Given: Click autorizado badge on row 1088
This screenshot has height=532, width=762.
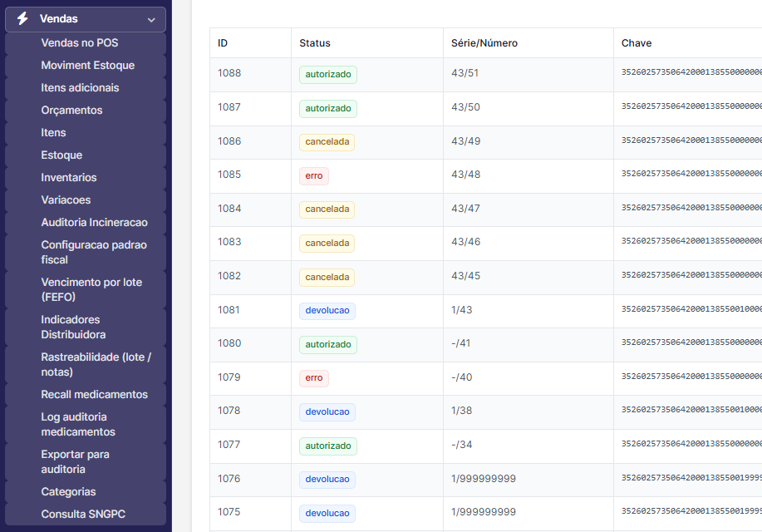Looking at the screenshot, I should (328, 75).
